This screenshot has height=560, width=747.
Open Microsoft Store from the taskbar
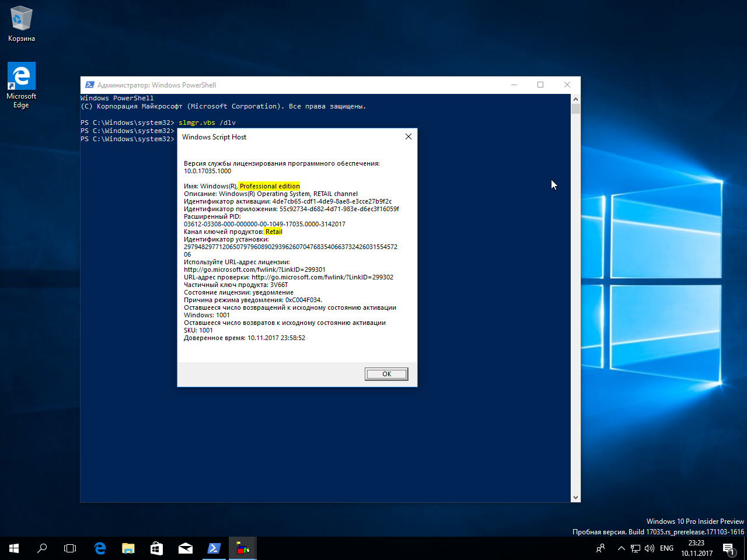(157, 548)
